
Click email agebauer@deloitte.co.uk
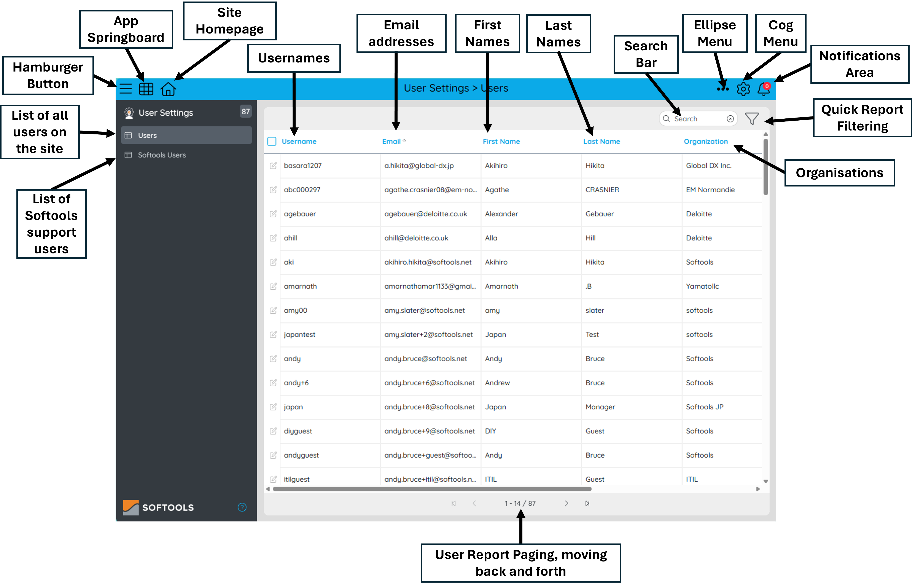click(426, 214)
